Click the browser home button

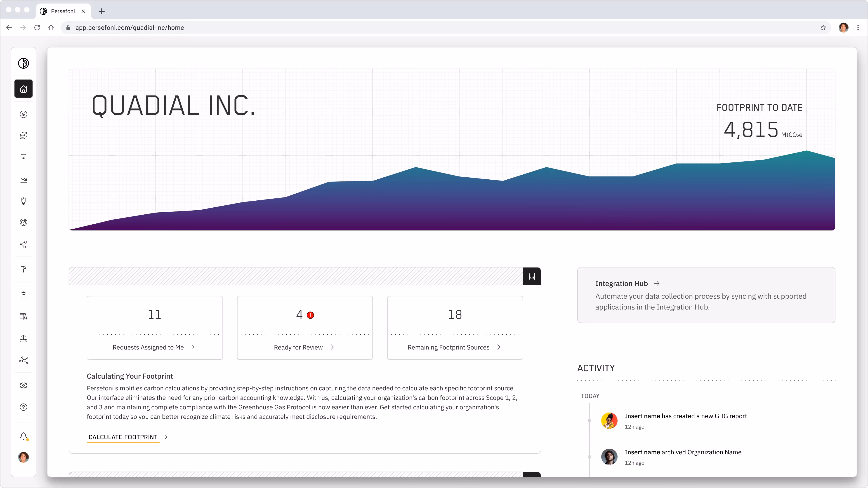[51, 28]
